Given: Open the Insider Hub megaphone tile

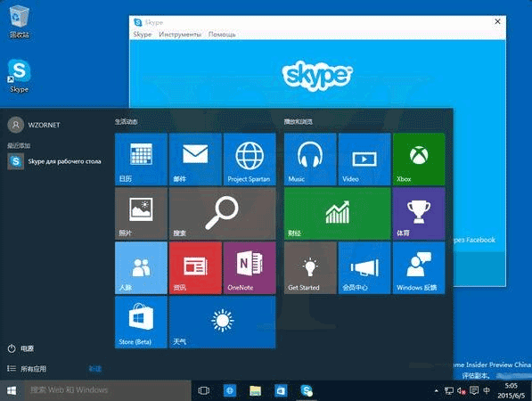Looking at the screenshot, I should pos(364,268).
